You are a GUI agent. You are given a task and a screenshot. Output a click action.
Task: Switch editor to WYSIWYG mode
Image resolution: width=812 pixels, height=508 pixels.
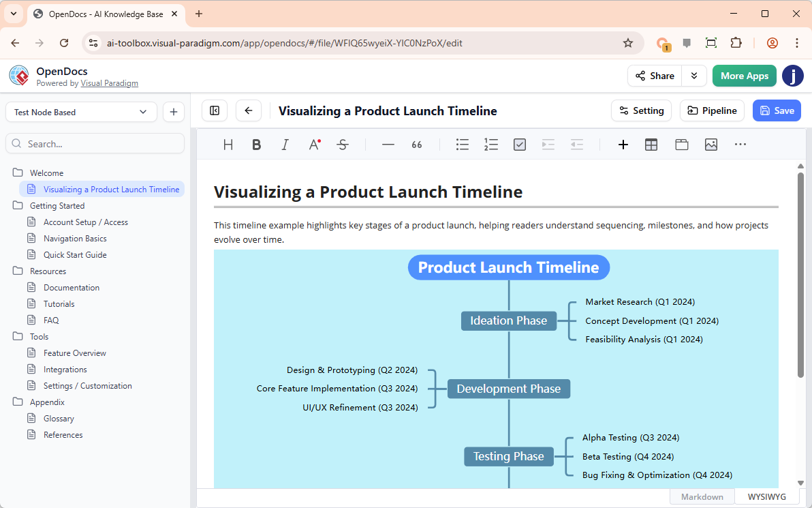pos(766,496)
